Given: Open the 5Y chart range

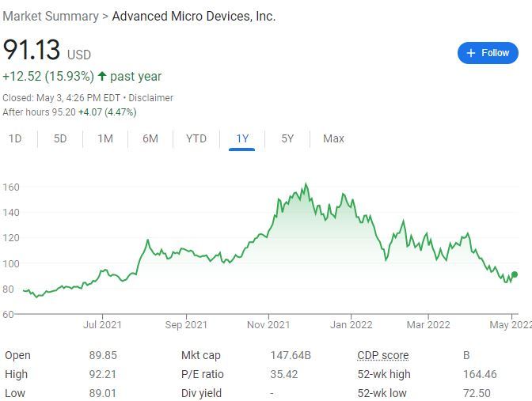Looking at the screenshot, I should [x=287, y=138].
